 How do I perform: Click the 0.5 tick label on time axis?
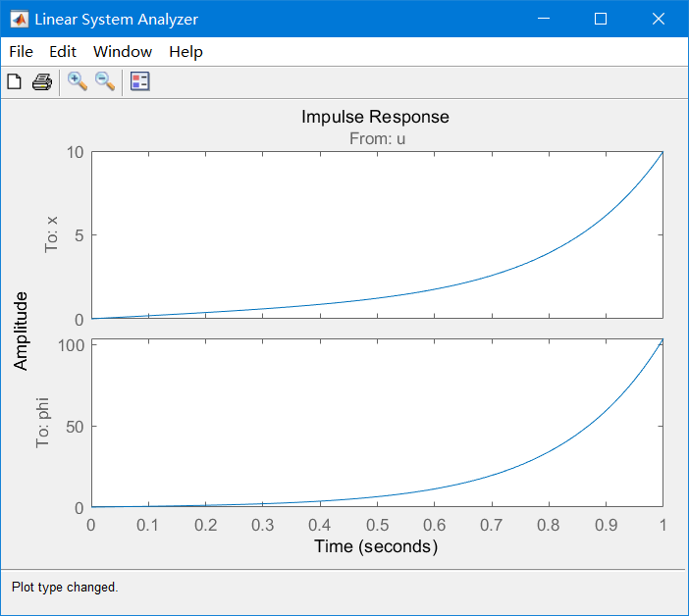click(378, 525)
